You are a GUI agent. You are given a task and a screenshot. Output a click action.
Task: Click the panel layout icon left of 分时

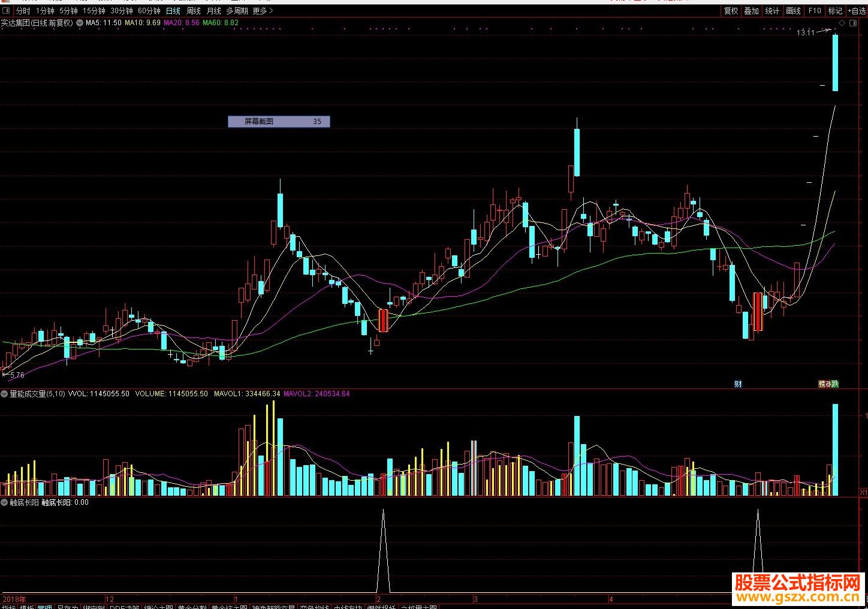coord(5,11)
